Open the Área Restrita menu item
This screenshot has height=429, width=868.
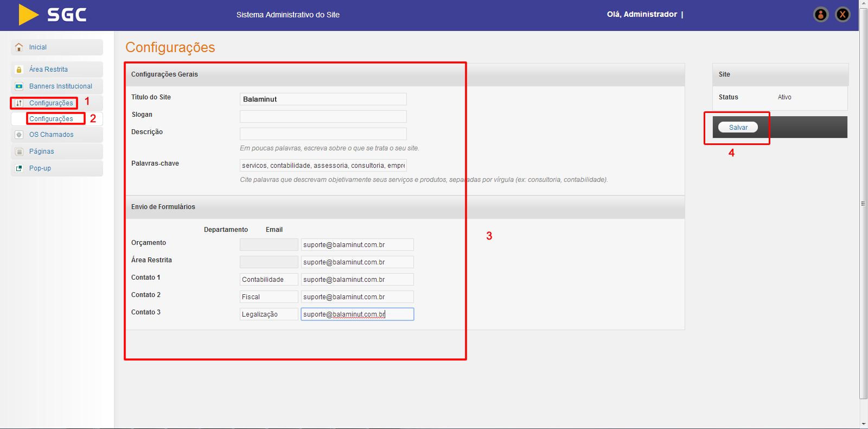(x=57, y=70)
